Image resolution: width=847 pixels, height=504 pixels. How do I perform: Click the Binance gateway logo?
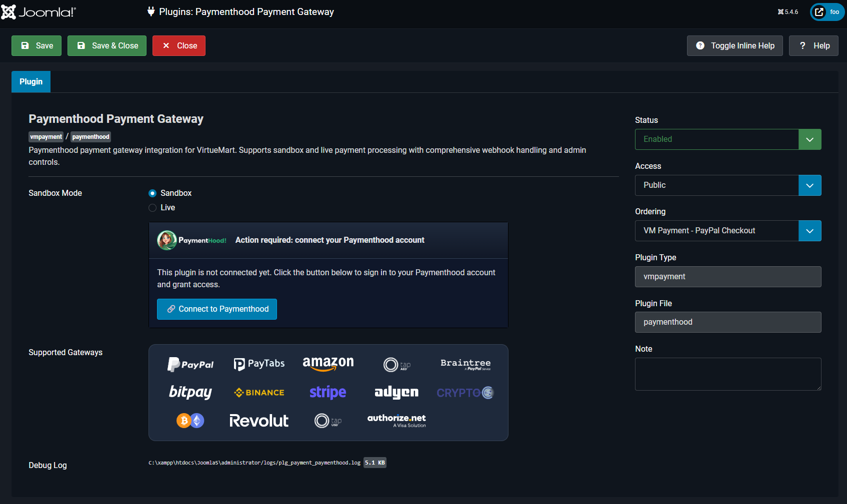259,393
